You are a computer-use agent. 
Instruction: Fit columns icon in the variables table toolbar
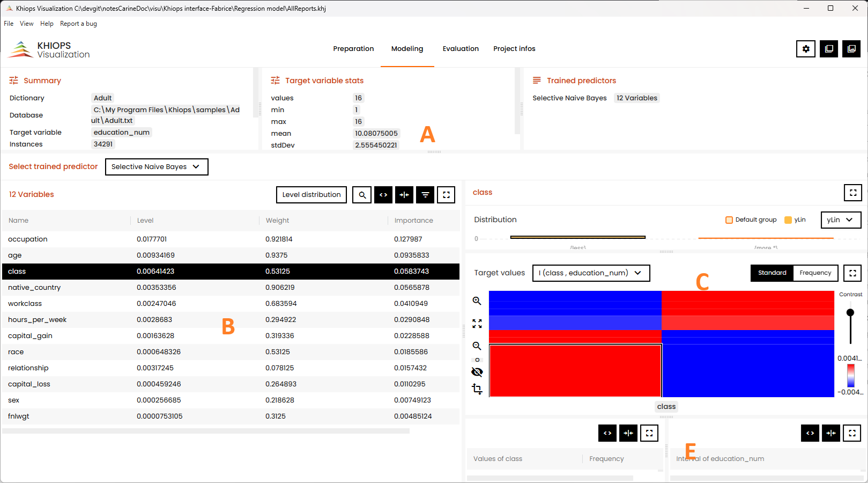click(404, 195)
